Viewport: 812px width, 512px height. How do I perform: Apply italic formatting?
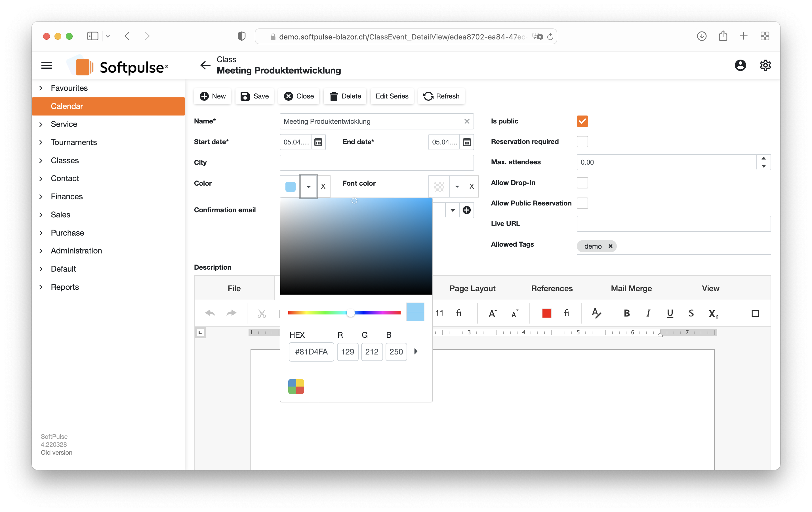[648, 313]
